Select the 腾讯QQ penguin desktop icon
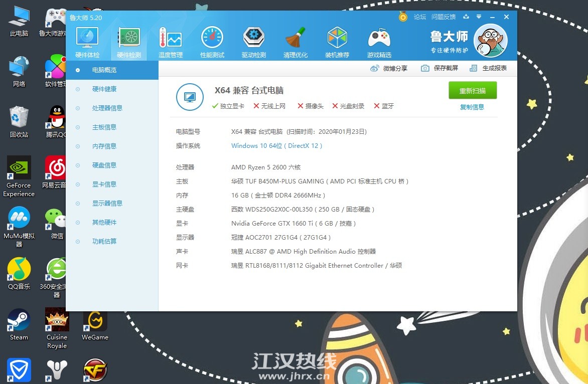The image size is (588, 384). [x=56, y=122]
